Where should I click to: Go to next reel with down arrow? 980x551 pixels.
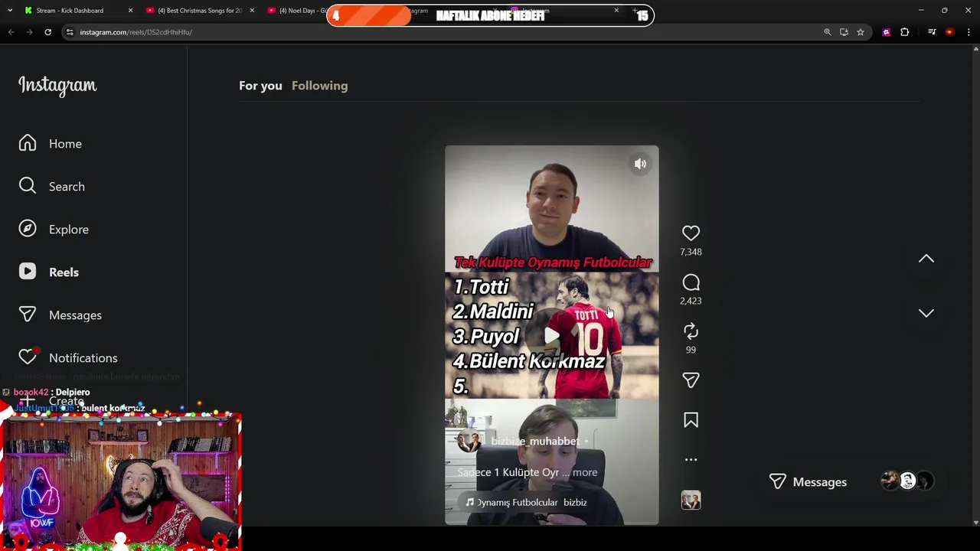[x=926, y=313]
